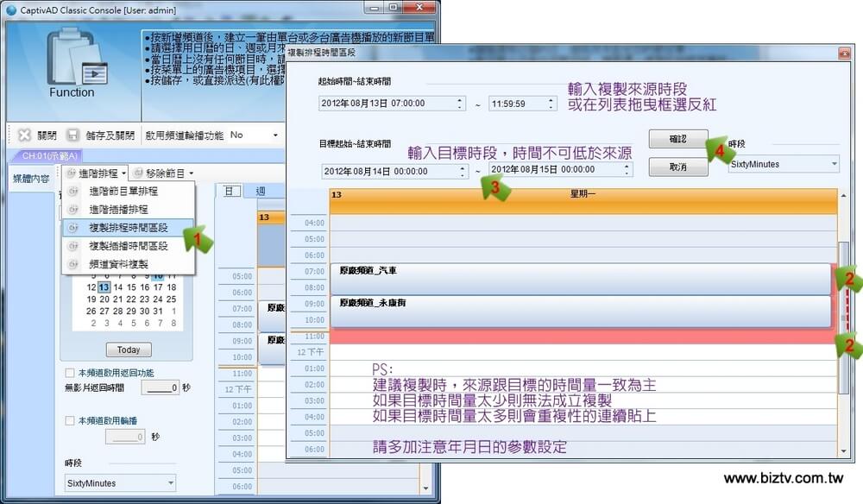
Task: Click the Today button under the calendar
Action: pos(129,350)
